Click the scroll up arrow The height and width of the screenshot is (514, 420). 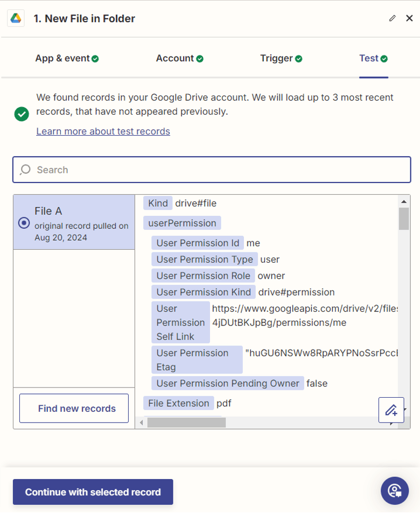(x=403, y=200)
